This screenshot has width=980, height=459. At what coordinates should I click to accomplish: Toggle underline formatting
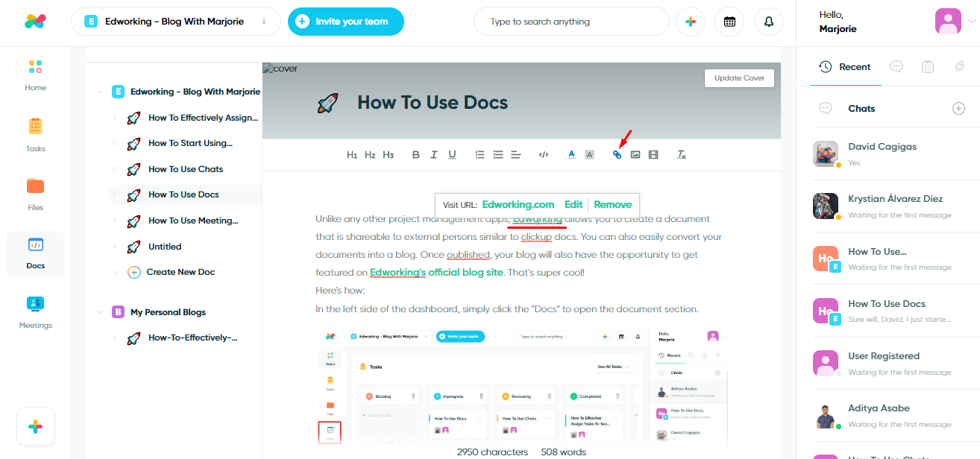[x=452, y=155]
